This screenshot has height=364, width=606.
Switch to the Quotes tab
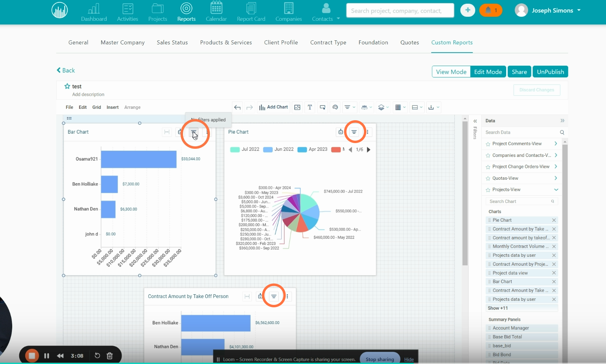click(410, 42)
